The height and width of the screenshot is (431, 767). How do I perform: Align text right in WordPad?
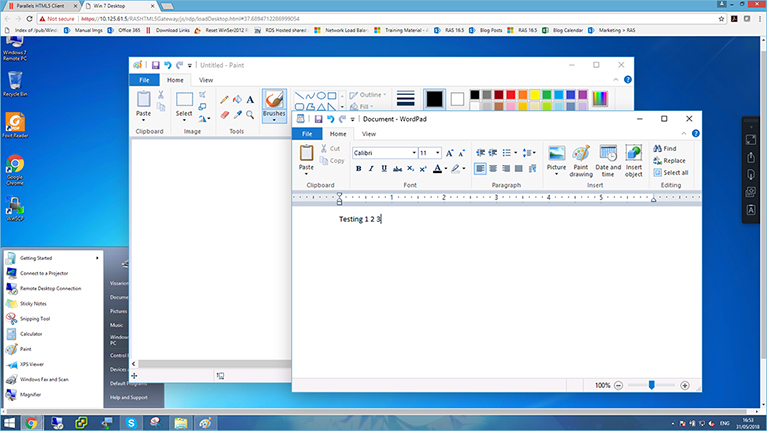(506, 169)
